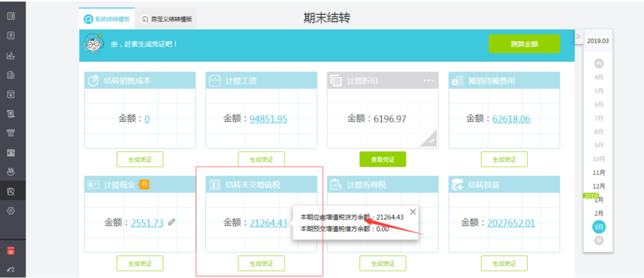Click the red icon in the left sidebar
The height and width of the screenshot is (278, 644).
pos(10,251)
